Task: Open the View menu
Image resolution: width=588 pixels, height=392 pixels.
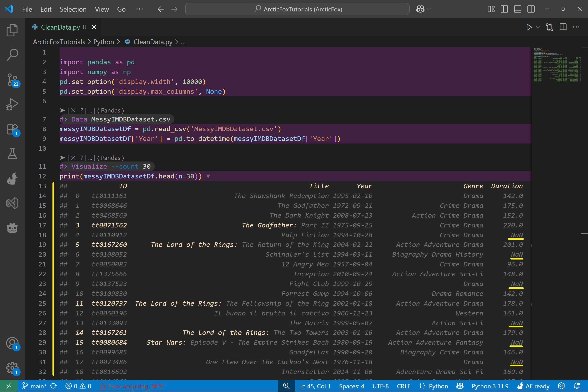Action: 102,9
